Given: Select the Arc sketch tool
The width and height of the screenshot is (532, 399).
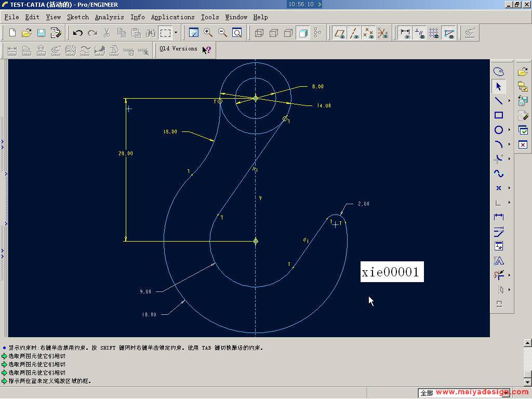Looking at the screenshot, I should tap(498, 144).
